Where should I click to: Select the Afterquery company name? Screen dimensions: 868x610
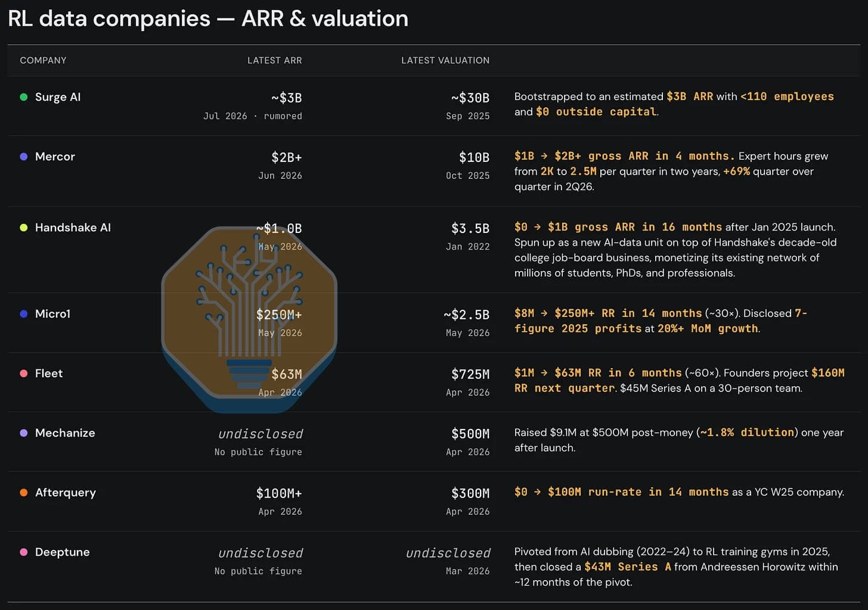[66, 493]
